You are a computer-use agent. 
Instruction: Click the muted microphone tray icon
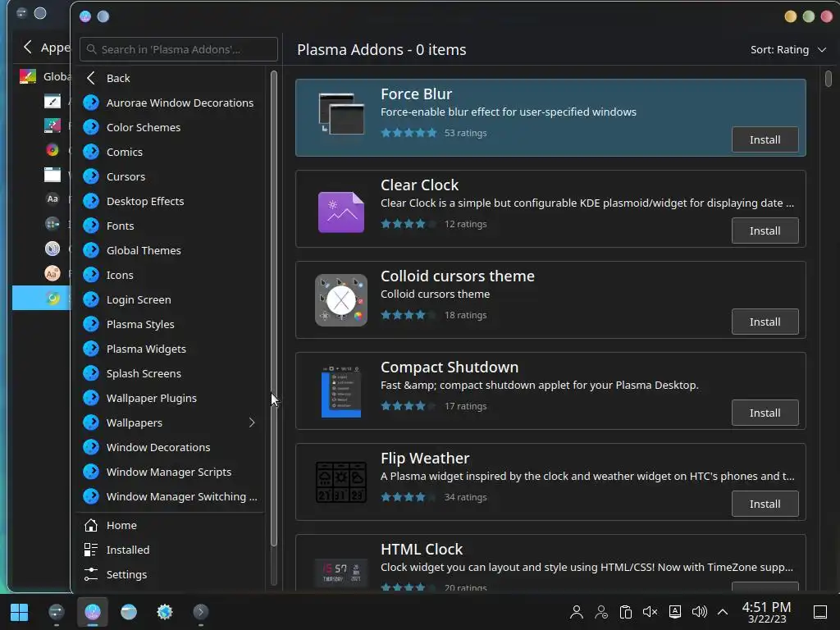650,612
